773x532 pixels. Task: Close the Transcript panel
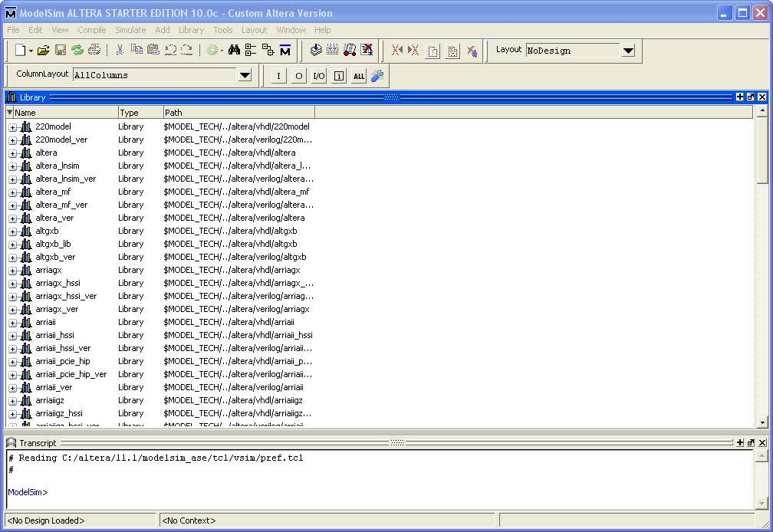point(762,443)
